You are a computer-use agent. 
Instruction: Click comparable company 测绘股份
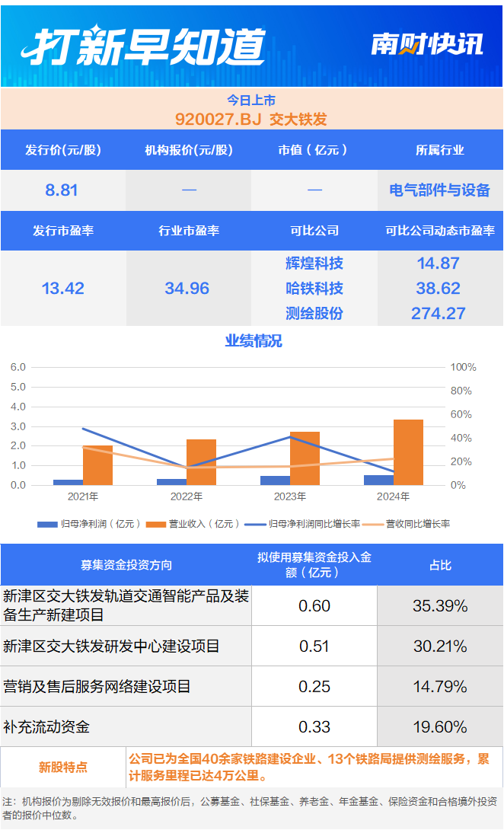point(314,314)
